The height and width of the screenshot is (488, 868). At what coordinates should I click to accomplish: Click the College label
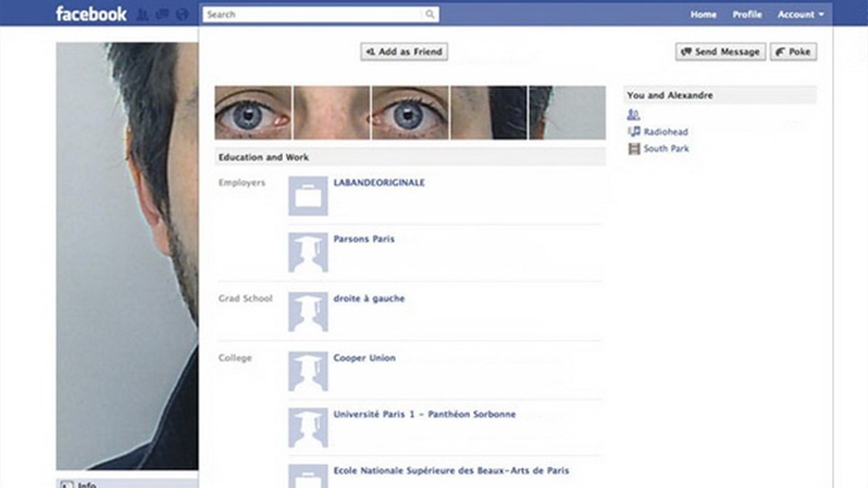(x=235, y=358)
